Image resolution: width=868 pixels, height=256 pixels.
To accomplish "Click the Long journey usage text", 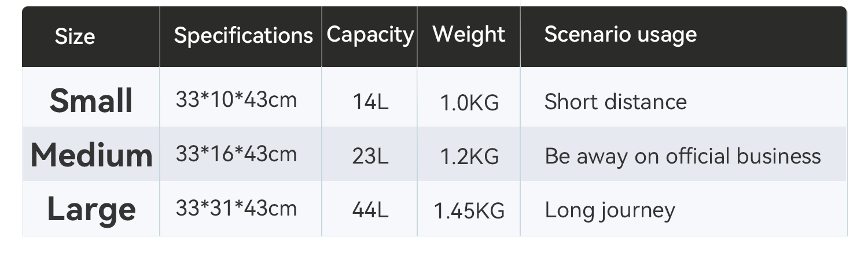I will pos(610,211).
